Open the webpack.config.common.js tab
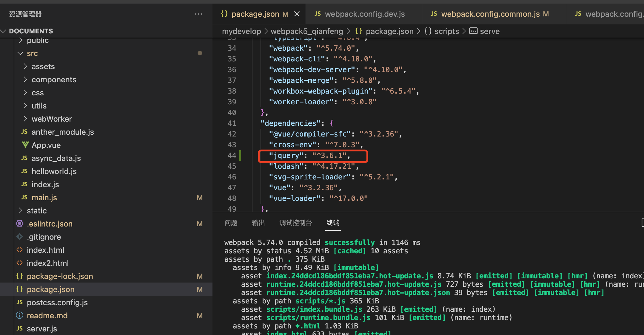The image size is (644, 335). [490, 14]
